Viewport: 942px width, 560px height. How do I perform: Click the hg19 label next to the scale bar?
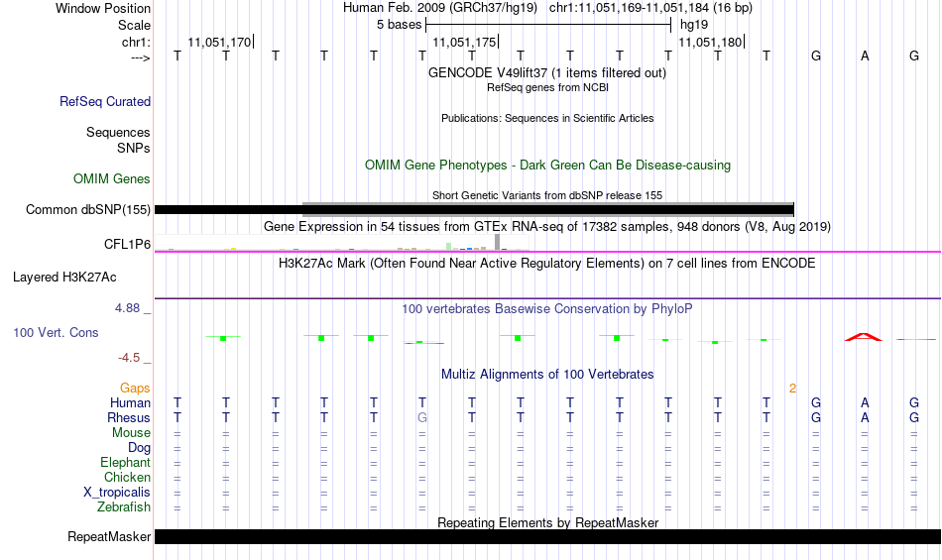[x=694, y=25]
